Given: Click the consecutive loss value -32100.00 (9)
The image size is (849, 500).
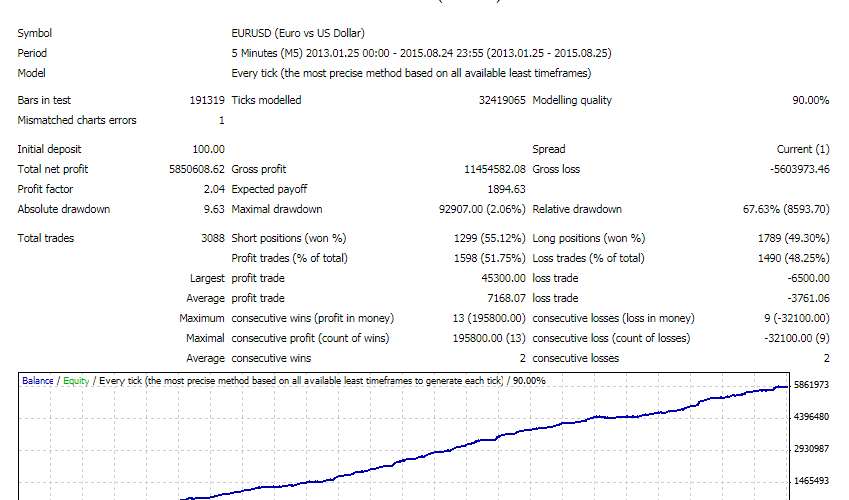Looking at the screenshot, I should [797, 339].
